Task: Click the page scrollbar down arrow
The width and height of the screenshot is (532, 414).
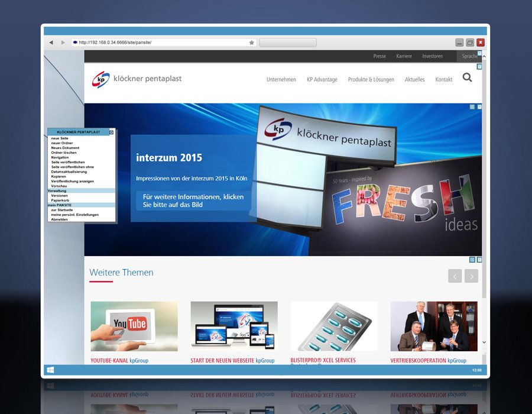Action: 484,342
